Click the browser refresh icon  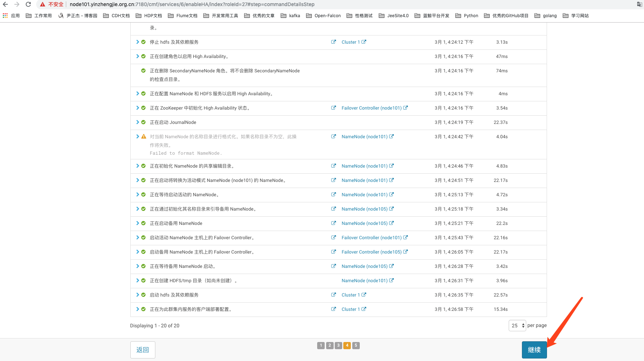28,4
